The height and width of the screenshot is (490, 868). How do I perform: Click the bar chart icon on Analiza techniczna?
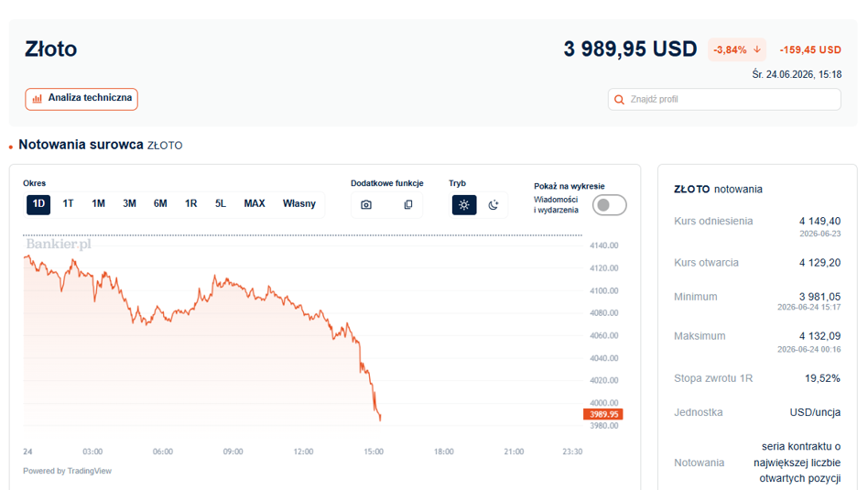(38, 99)
